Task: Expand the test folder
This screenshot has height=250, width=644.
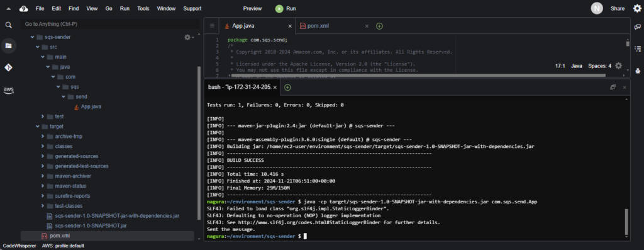Action: pos(43,116)
